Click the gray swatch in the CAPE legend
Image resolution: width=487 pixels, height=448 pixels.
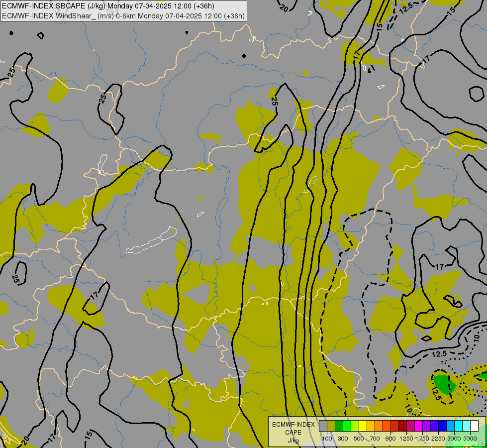click(x=323, y=426)
